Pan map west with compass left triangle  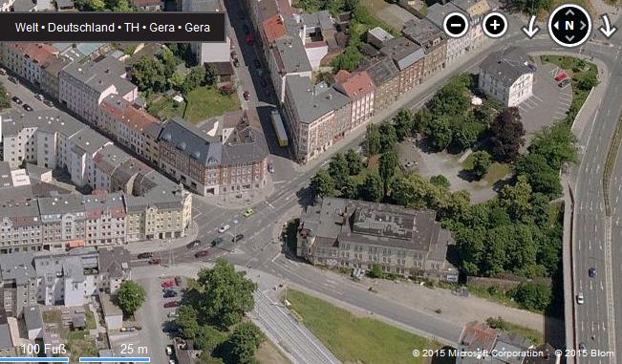coord(556,26)
